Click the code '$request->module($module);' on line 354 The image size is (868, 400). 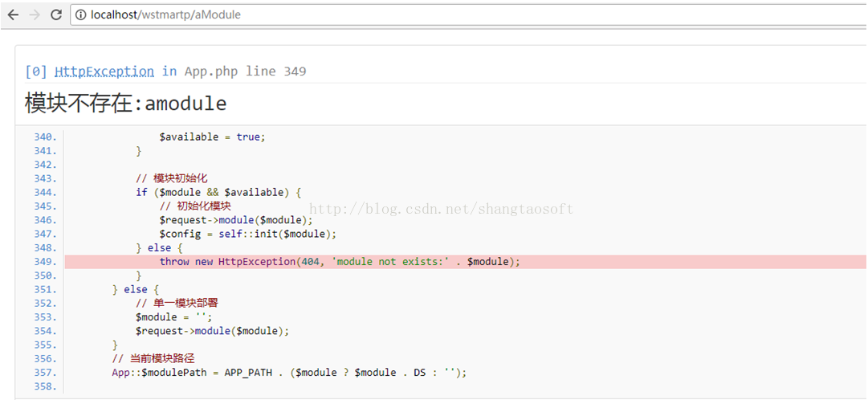pos(213,331)
